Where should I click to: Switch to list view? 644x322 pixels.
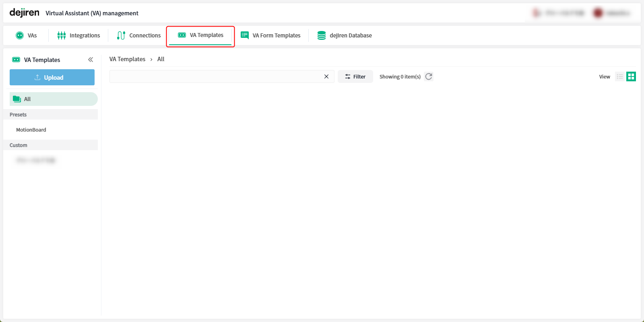620,76
